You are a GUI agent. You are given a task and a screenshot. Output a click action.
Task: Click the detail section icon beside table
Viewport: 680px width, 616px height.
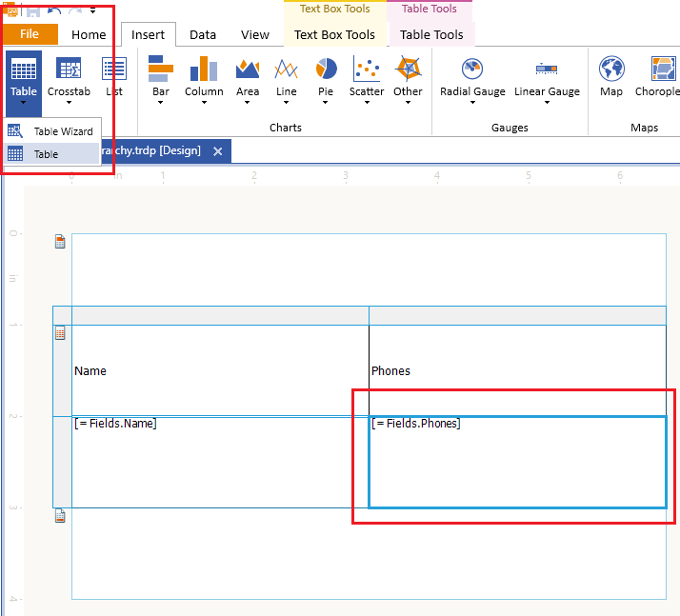click(60, 333)
